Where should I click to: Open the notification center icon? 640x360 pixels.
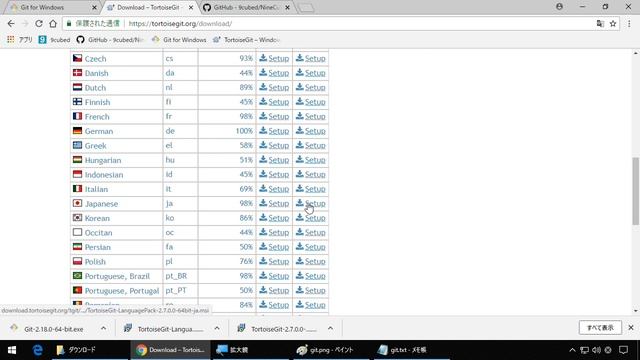click(x=623, y=350)
